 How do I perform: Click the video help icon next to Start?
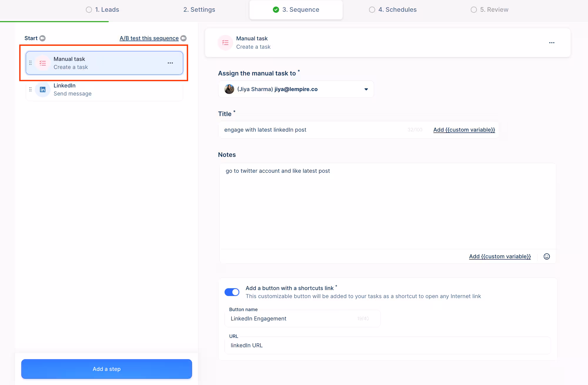click(x=42, y=38)
